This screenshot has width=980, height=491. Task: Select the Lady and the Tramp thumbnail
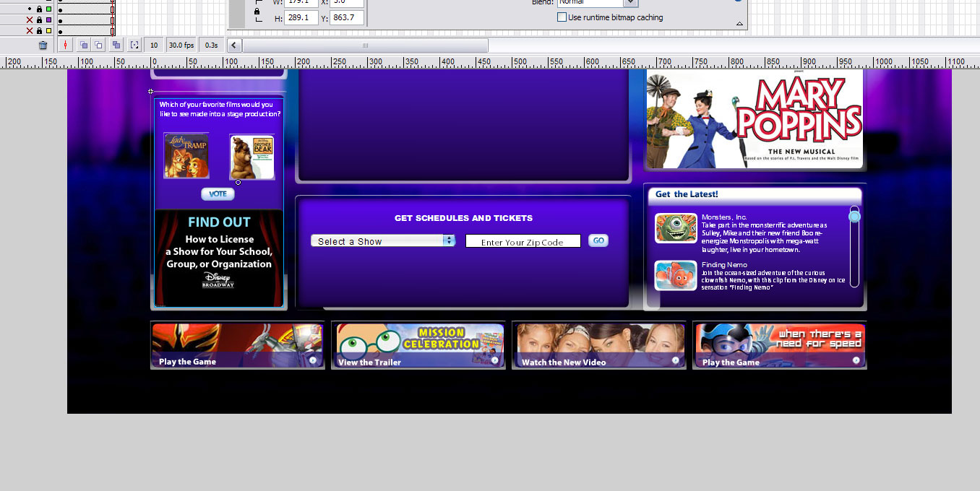point(186,155)
